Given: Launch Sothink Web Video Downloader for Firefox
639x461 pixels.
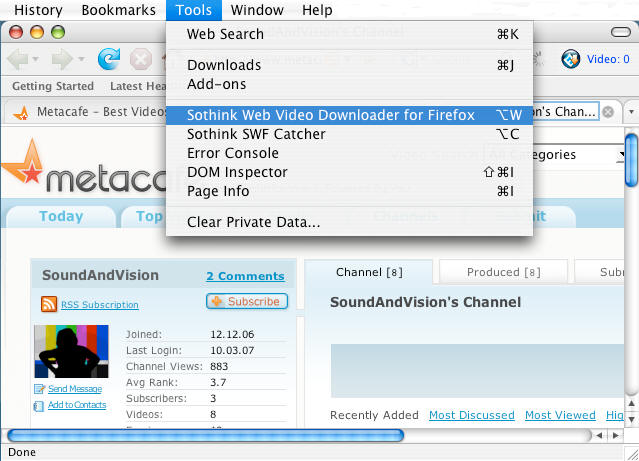Looking at the screenshot, I should click(349, 115).
